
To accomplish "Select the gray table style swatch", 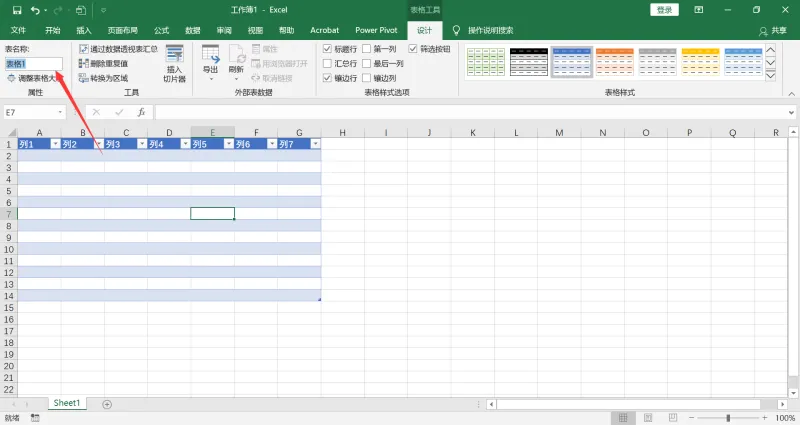I will (x=657, y=62).
